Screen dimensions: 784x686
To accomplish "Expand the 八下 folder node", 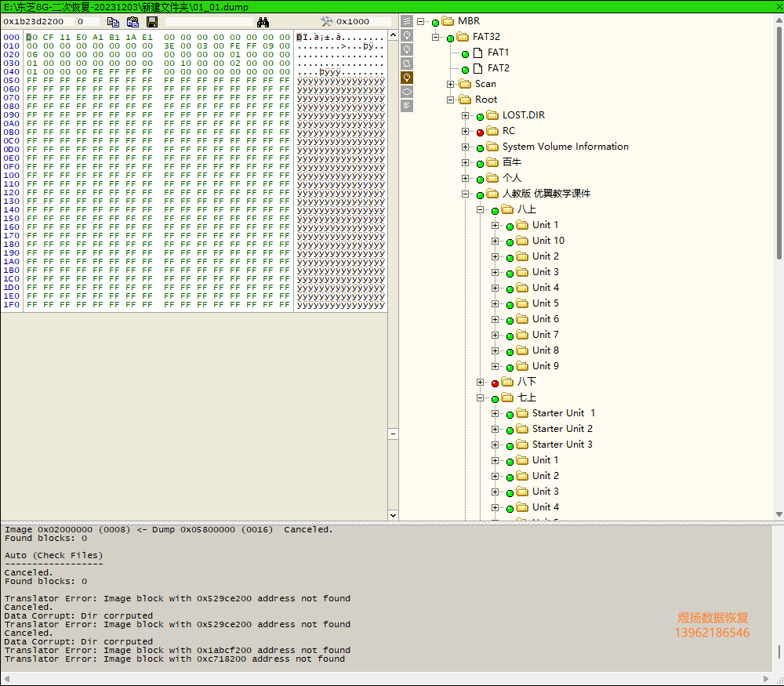I will point(481,382).
